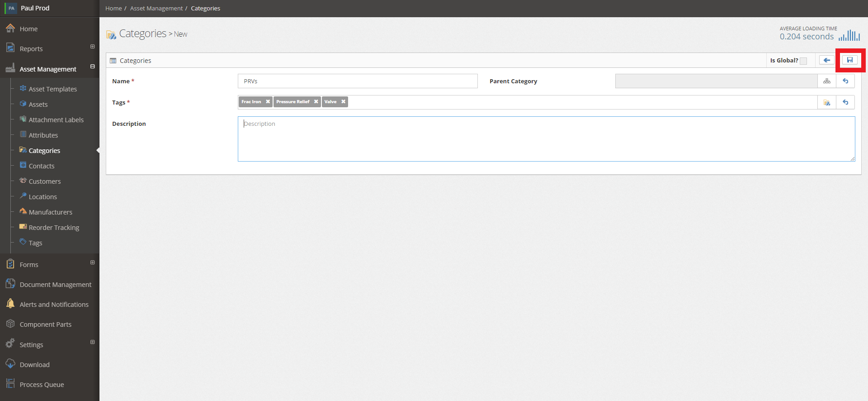Toggle the Is Global? checkbox
Image resolution: width=868 pixels, height=401 pixels.
(x=803, y=61)
